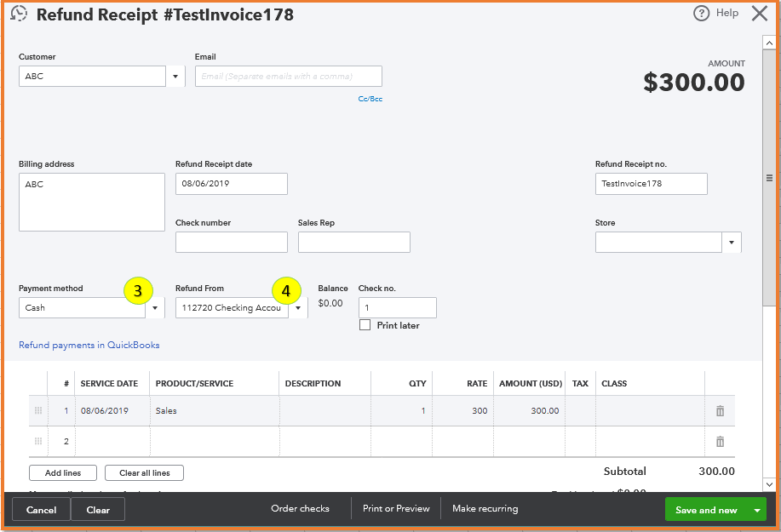Click the Cc/Bcc link
The width and height of the screenshot is (781, 532).
click(x=370, y=99)
